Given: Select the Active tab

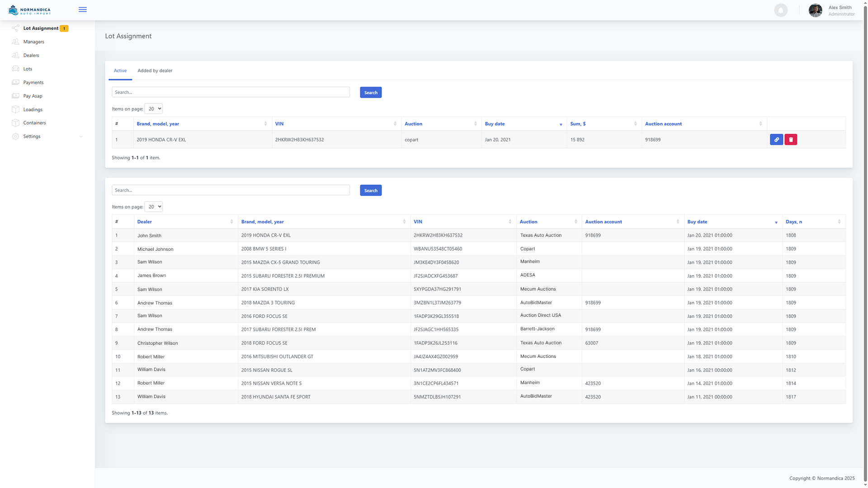Looking at the screenshot, I should click(x=120, y=70).
